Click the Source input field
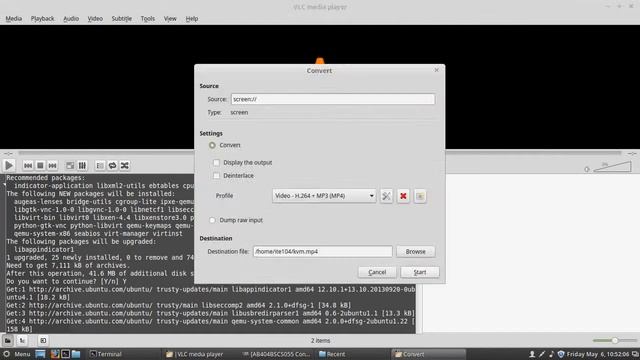 click(x=333, y=99)
